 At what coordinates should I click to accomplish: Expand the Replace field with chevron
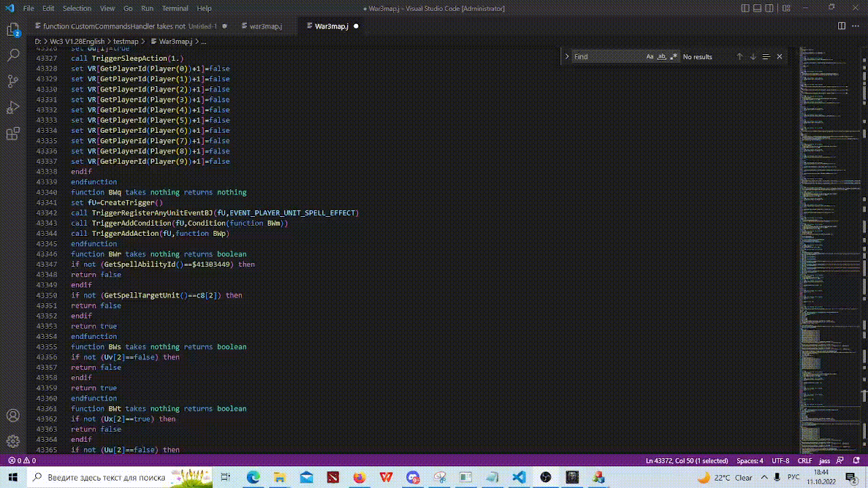[567, 57]
